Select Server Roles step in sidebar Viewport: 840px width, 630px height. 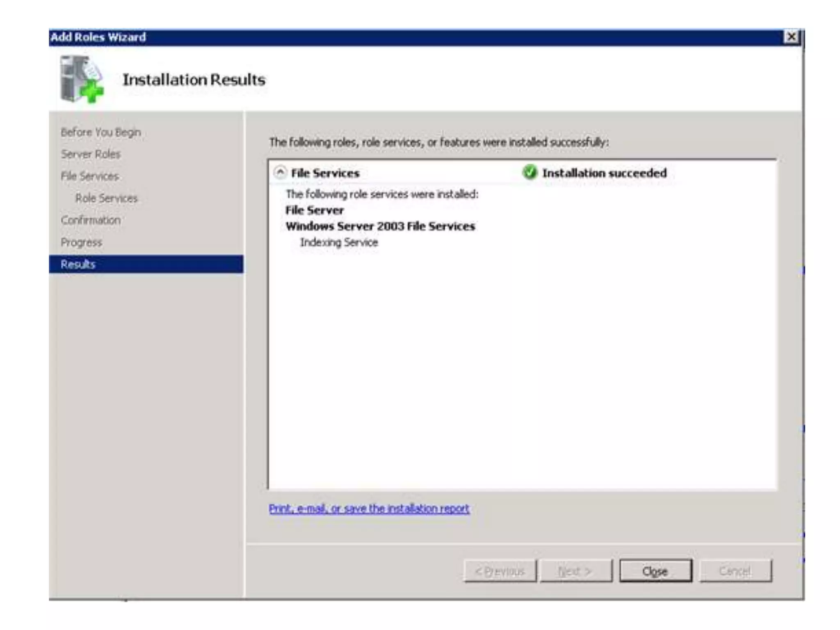click(91, 154)
